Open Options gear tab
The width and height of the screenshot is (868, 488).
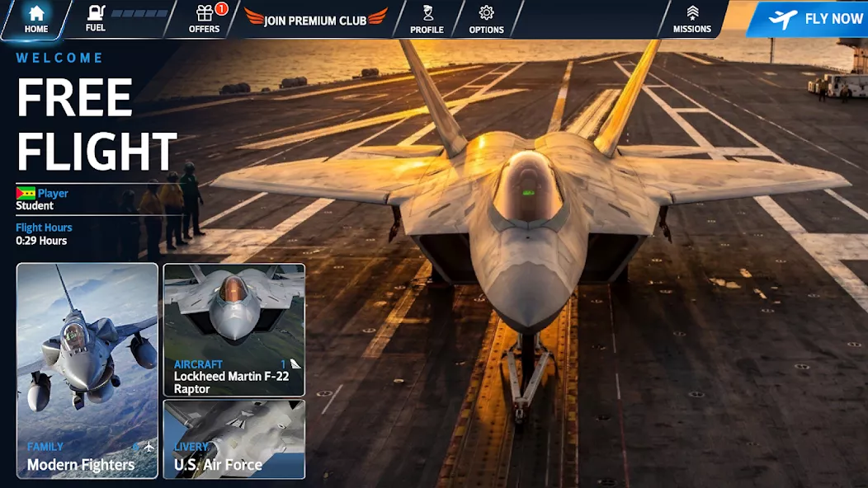point(487,19)
